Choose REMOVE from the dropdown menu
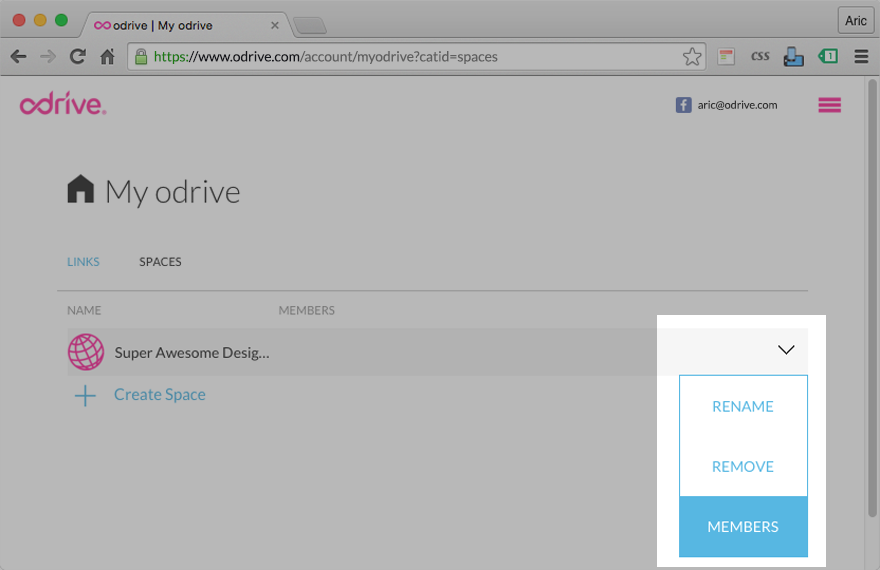The height and width of the screenshot is (570, 880). coord(743,467)
